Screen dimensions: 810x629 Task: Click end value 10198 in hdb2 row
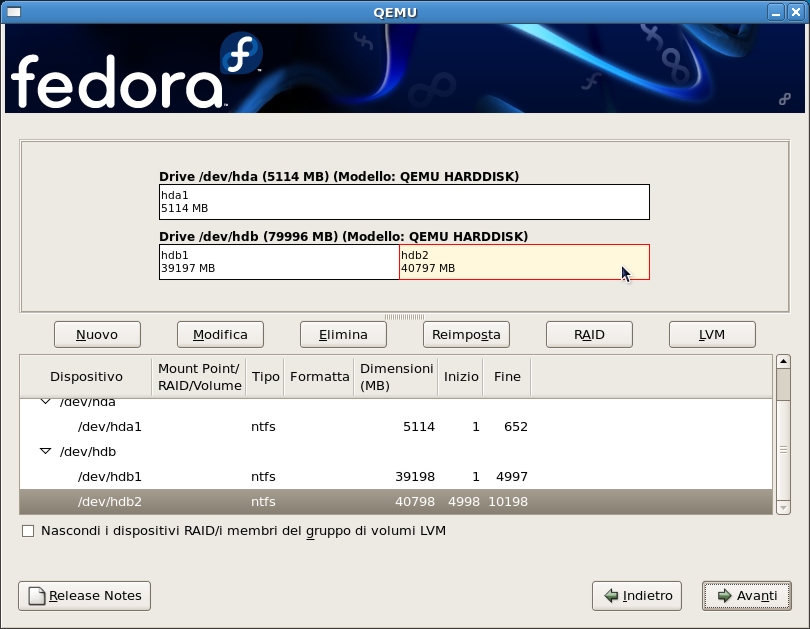[x=508, y=501]
